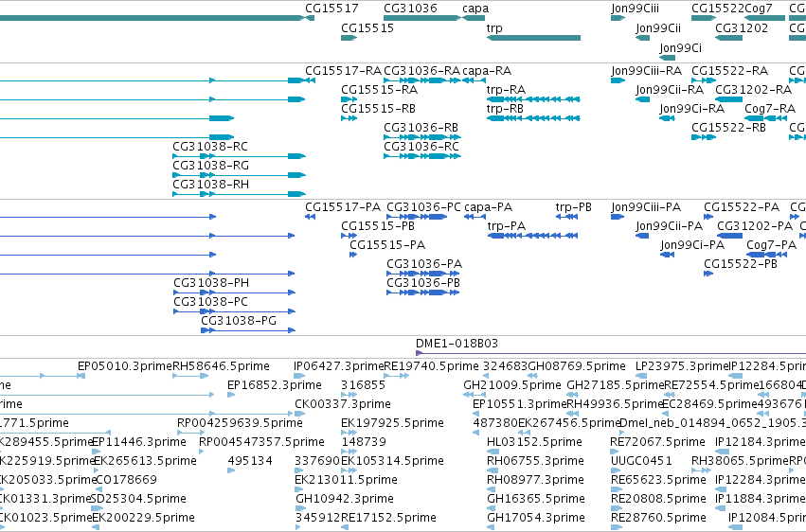Image resolution: width=806 pixels, height=532 pixels.
Task: Click the CG15517-RA transcript label
Action: 344,71
